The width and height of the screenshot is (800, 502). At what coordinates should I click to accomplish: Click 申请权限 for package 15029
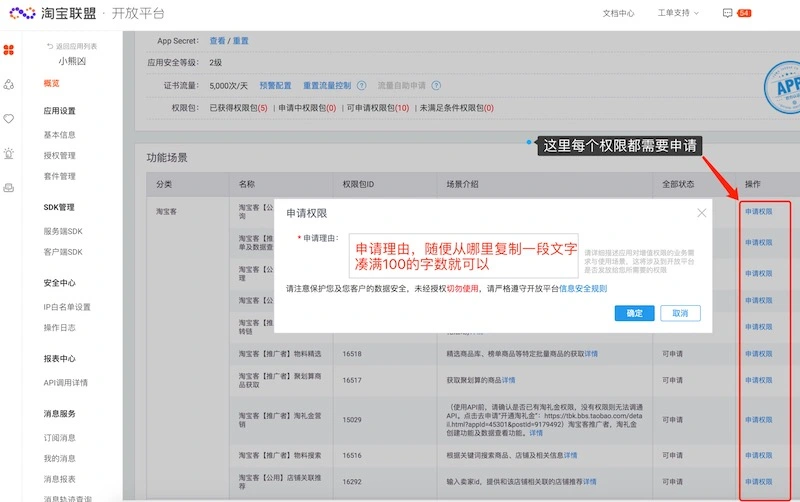pyautogui.click(x=759, y=419)
